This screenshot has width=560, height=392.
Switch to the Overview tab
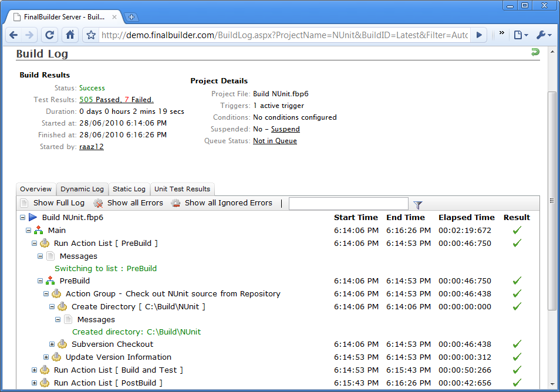(36, 189)
